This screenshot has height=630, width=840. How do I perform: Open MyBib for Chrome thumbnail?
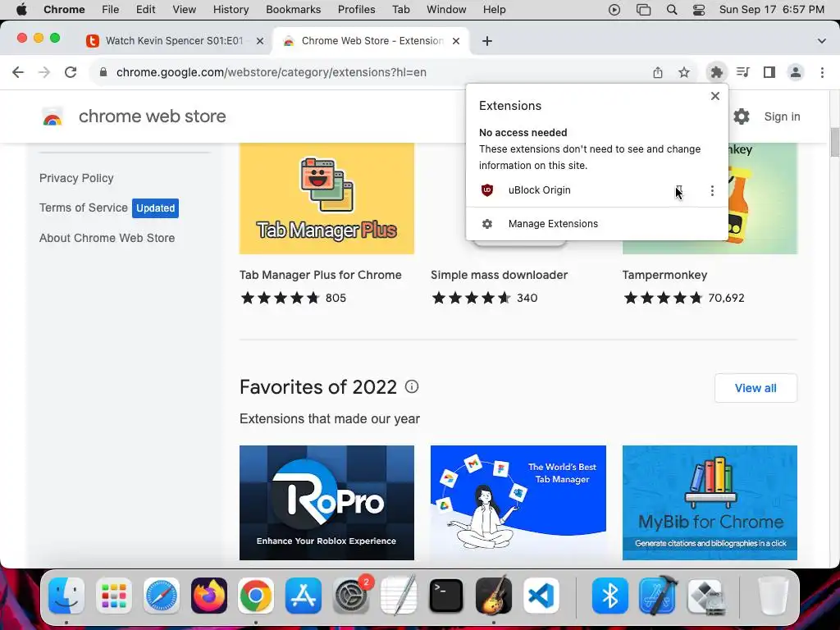710,503
